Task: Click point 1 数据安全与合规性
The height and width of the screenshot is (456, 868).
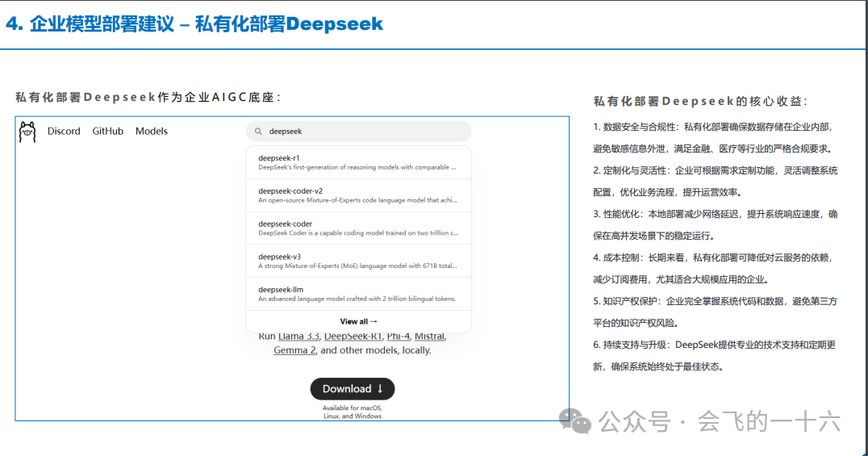Action: pyautogui.click(x=714, y=138)
